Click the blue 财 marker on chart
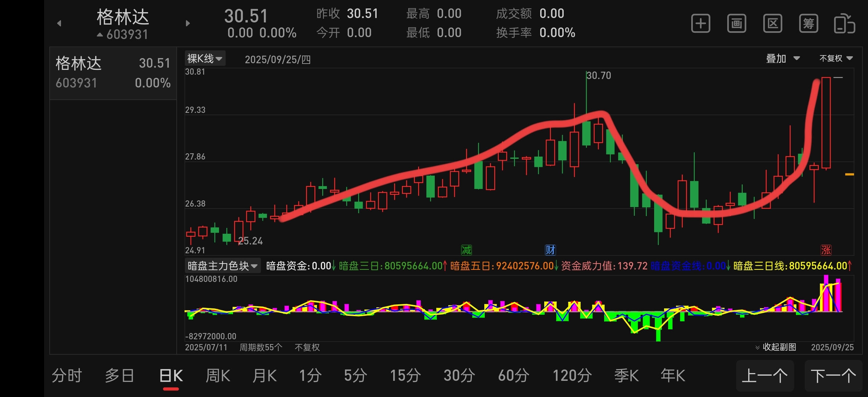This screenshot has height=397, width=868. pyautogui.click(x=550, y=250)
